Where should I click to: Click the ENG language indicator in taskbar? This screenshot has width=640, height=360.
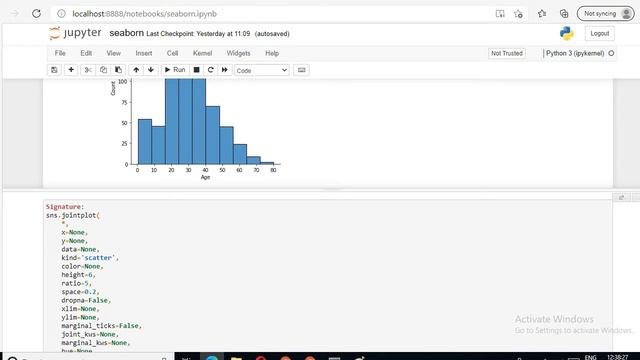pyautogui.click(x=591, y=358)
